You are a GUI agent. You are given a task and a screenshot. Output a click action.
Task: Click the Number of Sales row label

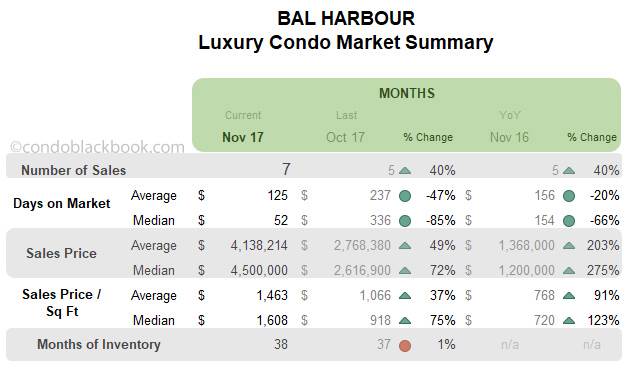pos(74,170)
